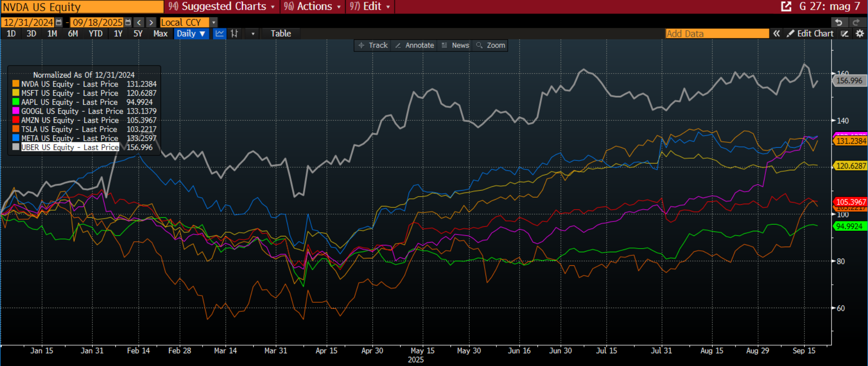
Task: Click the Add Data input field
Action: tap(717, 33)
